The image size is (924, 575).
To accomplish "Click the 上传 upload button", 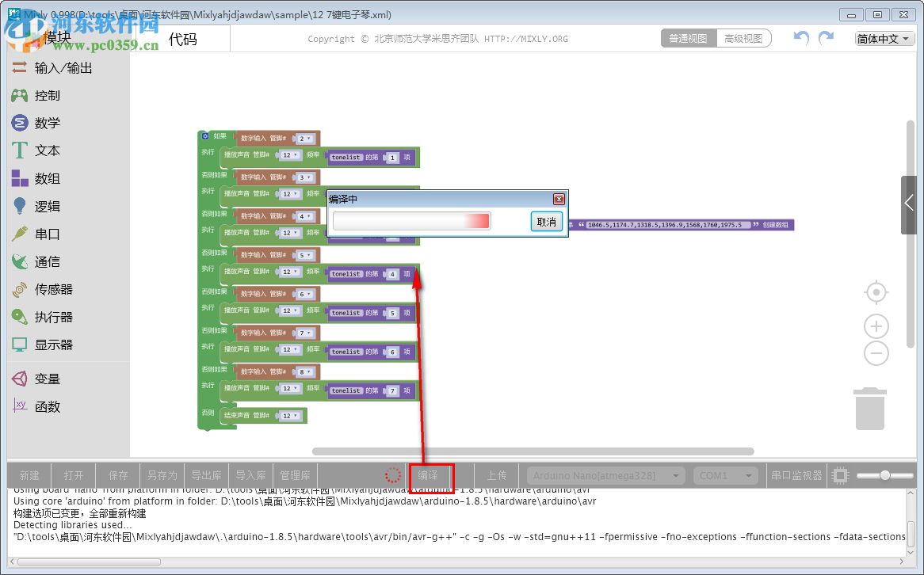I will [497, 475].
